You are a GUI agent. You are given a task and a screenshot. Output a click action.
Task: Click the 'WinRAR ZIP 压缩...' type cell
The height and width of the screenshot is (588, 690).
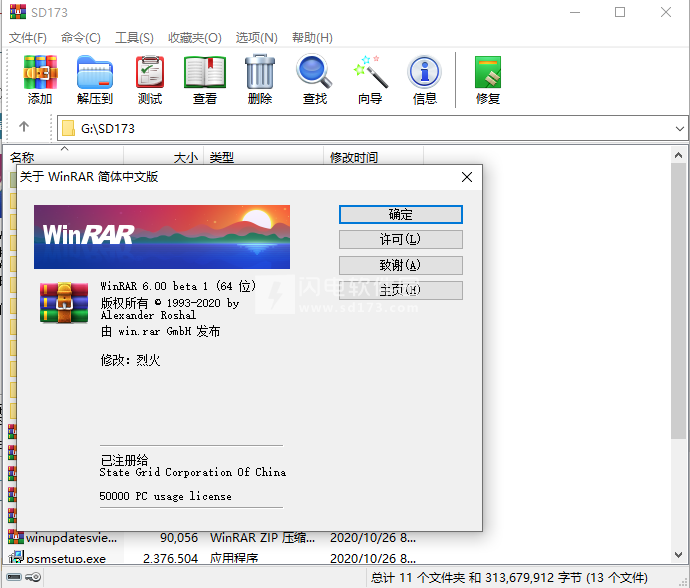click(262, 537)
